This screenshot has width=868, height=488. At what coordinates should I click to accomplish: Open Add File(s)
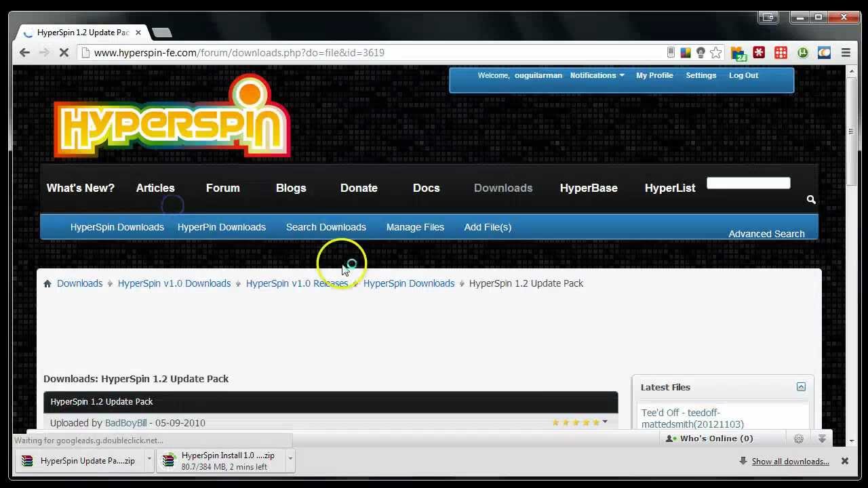(488, 227)
